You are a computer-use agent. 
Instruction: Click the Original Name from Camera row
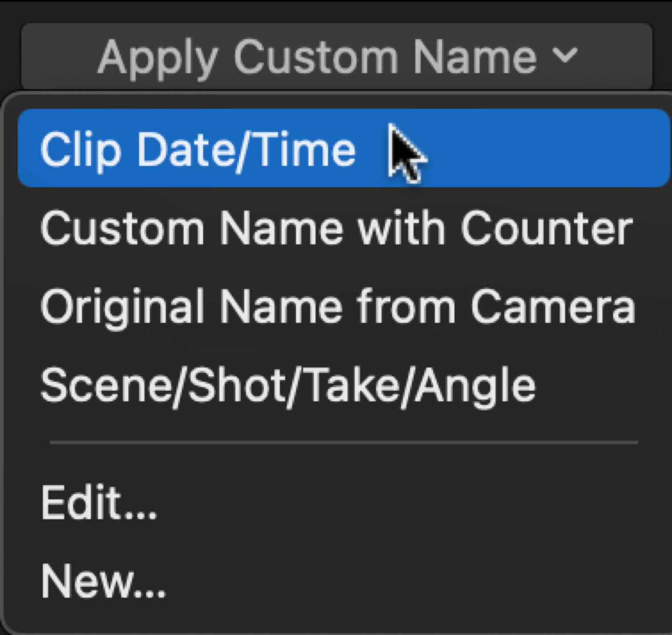[338, 307]
